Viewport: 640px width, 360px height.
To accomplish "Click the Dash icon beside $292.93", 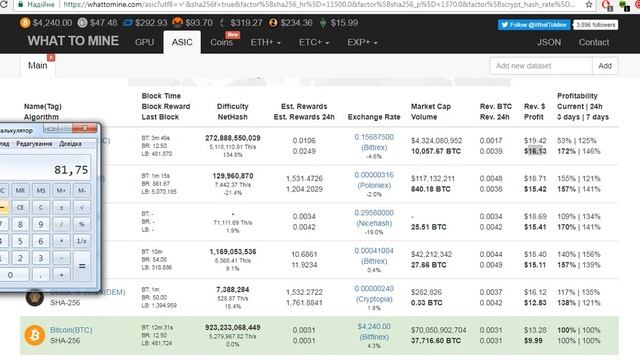I will point(128,23).
